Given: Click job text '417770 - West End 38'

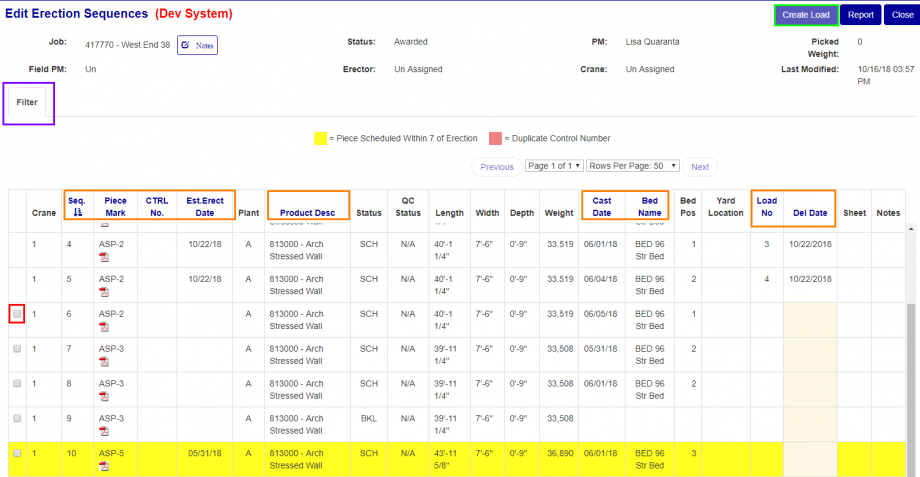Looking at the screenshot, I should pyautogui.click(x=127, y=45).
